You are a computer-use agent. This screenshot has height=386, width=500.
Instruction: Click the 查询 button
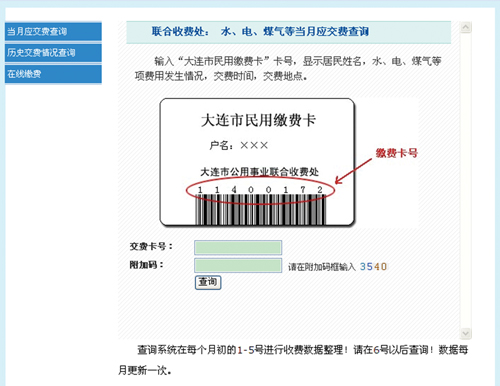click(x=208, y=282)
